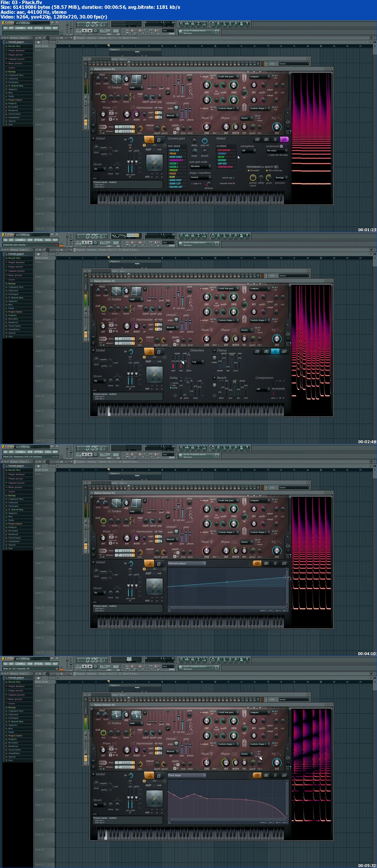Click Chorus order button in FX tab frame
Screen dimensions: 377x868
pyautogui.click(x=214, y=358)
